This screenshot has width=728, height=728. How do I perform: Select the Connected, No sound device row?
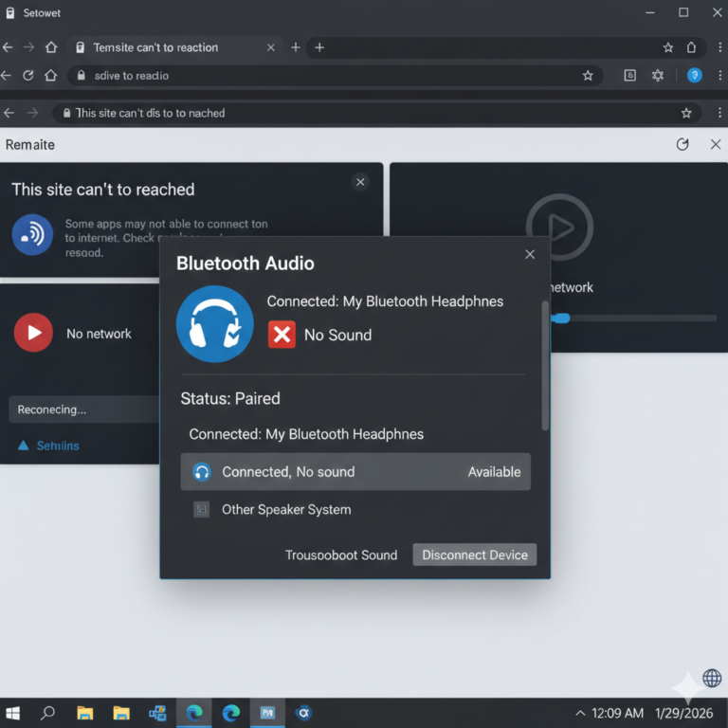[x=355, y=472]
